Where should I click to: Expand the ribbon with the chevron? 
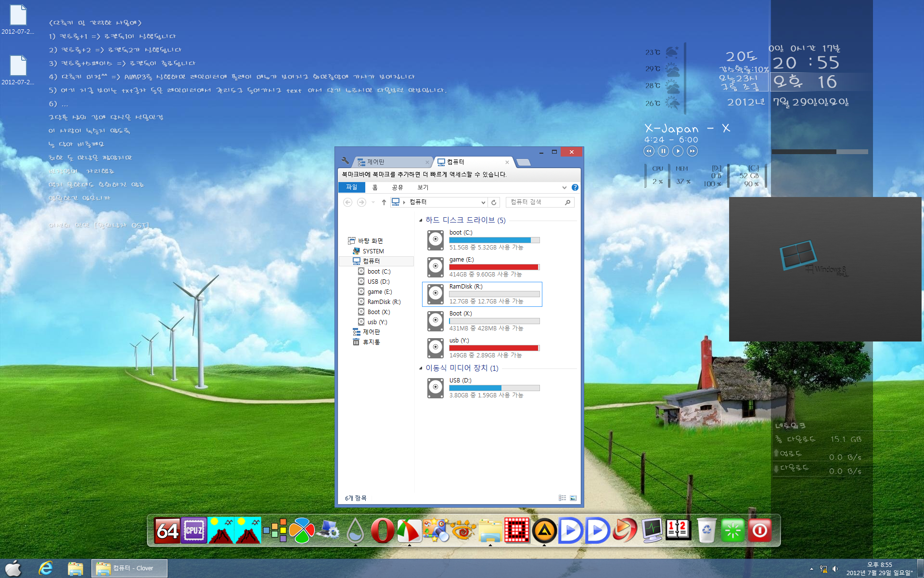click(564, 187)
